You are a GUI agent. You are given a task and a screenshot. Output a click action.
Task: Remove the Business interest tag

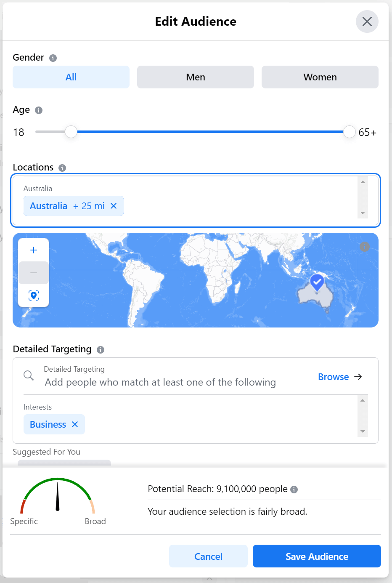[x=75, y=424]
